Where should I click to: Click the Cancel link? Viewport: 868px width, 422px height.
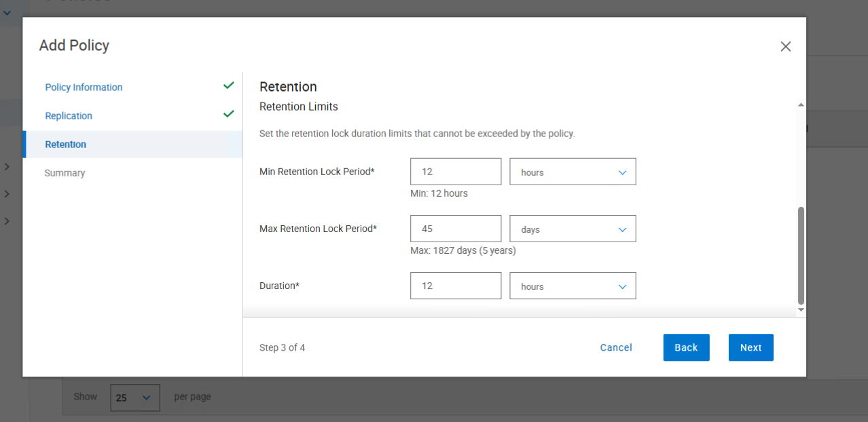616,347
